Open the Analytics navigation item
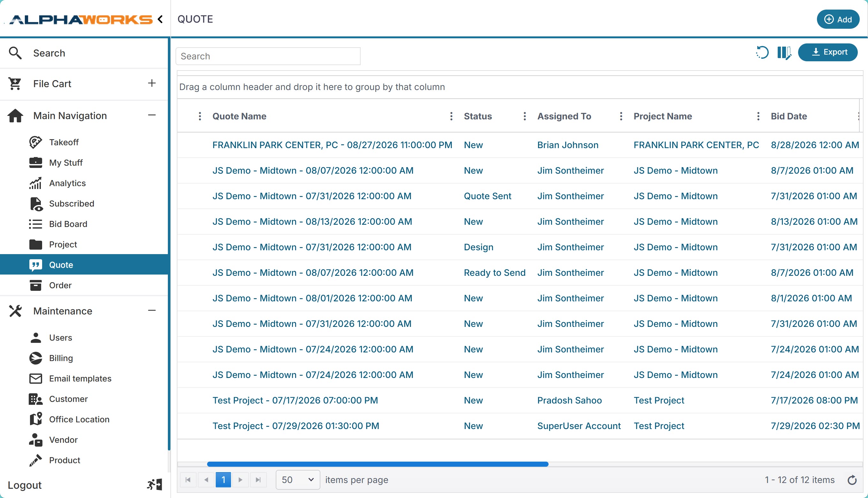The image size is (868, 498). coord(84,183)
